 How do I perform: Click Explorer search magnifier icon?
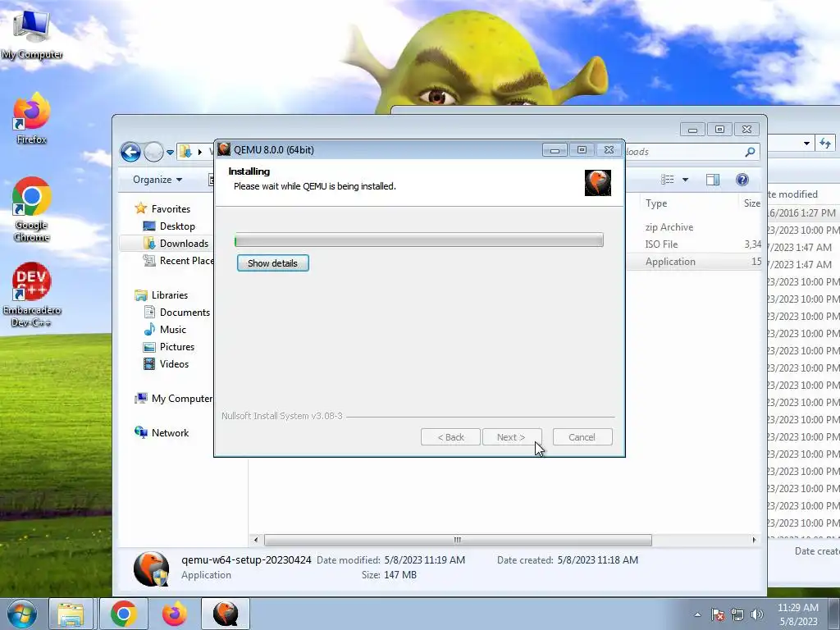pyautogui.click(x=750, y=152)
